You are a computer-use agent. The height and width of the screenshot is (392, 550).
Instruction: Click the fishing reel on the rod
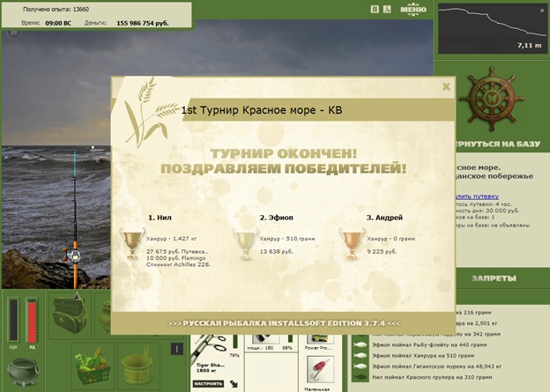[x=72, y=256]
